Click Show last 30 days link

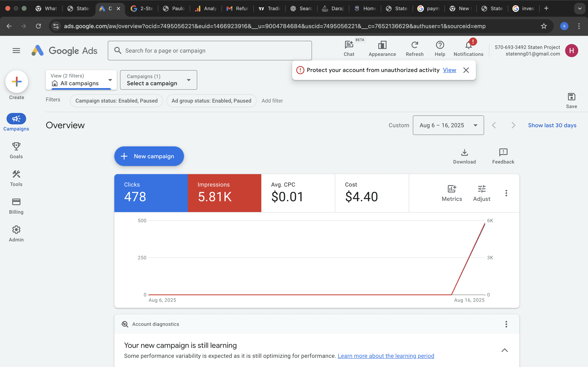point(552,125)
